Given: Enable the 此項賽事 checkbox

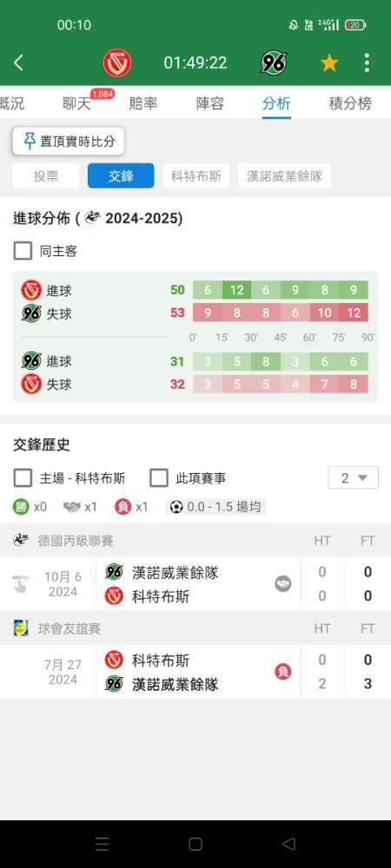Looking at the screenshot, I should [159, 477].
